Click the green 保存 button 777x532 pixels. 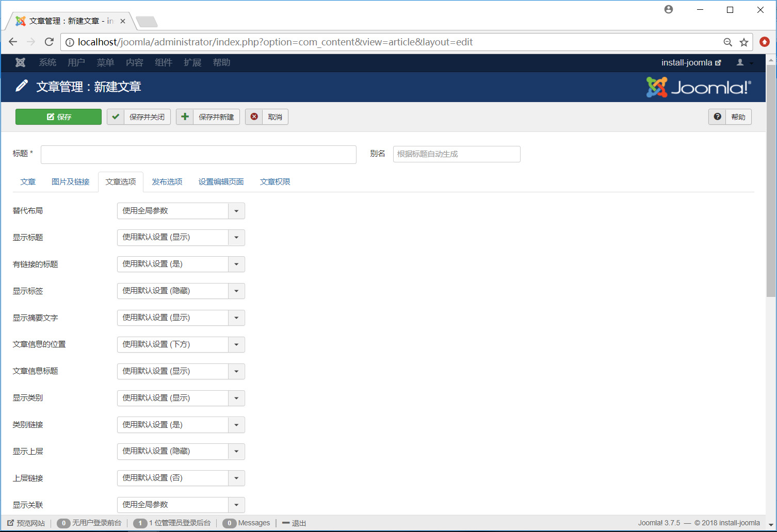click(x=58, y=117)
